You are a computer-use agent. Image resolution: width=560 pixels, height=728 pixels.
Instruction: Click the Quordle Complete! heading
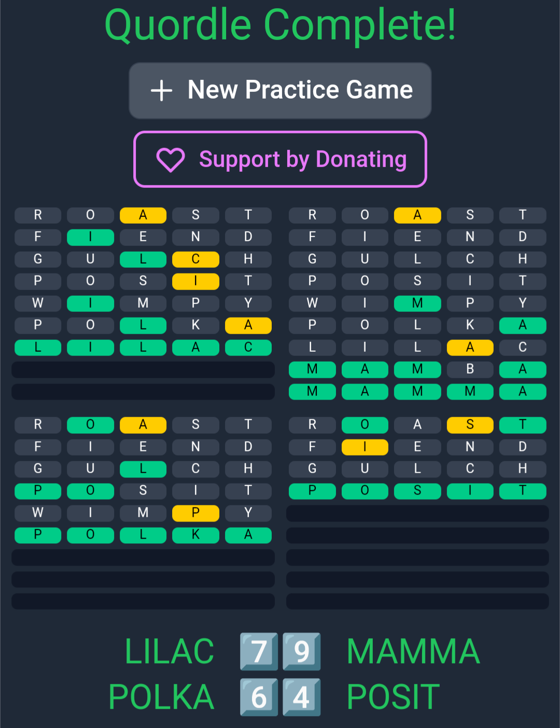tap(280, 25)
